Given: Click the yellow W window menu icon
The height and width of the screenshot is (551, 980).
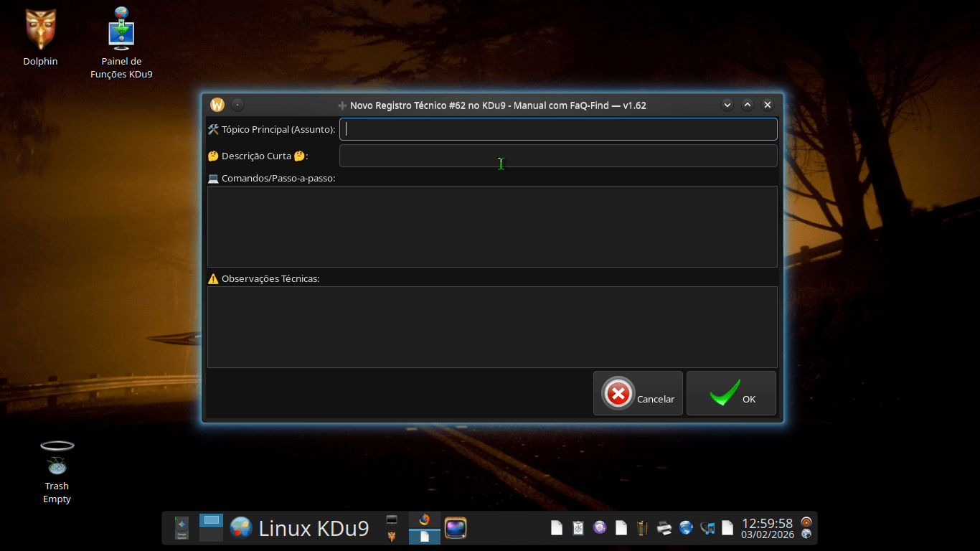Looking at the screenshot, I should click(217, 105).
